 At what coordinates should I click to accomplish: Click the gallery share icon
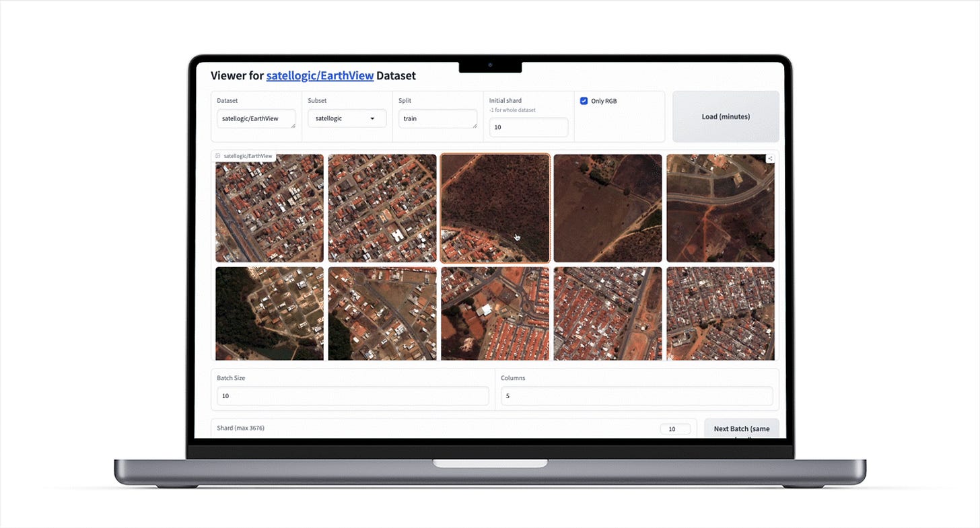[770, 159]
